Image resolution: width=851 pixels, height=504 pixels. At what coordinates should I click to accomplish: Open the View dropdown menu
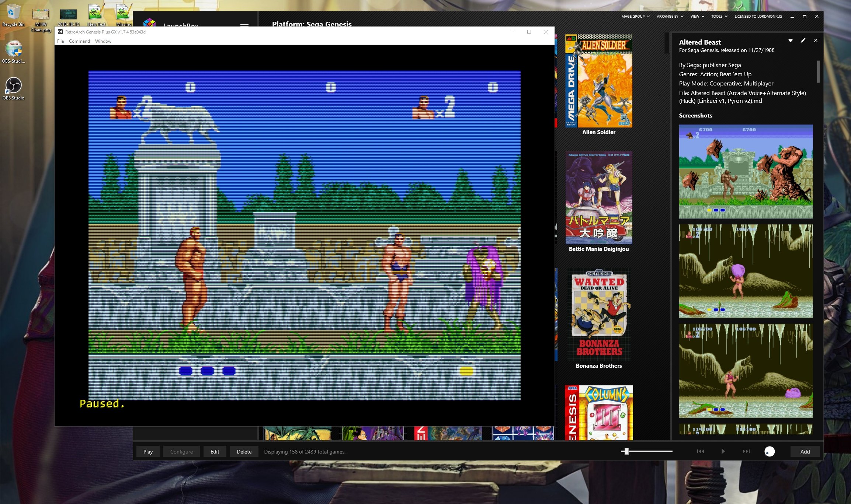[697, 16]
